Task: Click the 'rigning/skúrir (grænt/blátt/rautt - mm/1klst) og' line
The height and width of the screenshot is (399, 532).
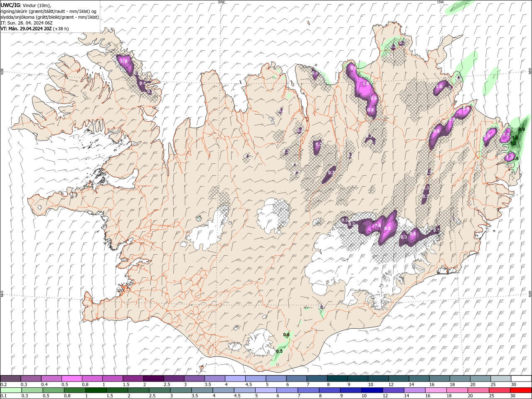Action: [x=49, y=11]
